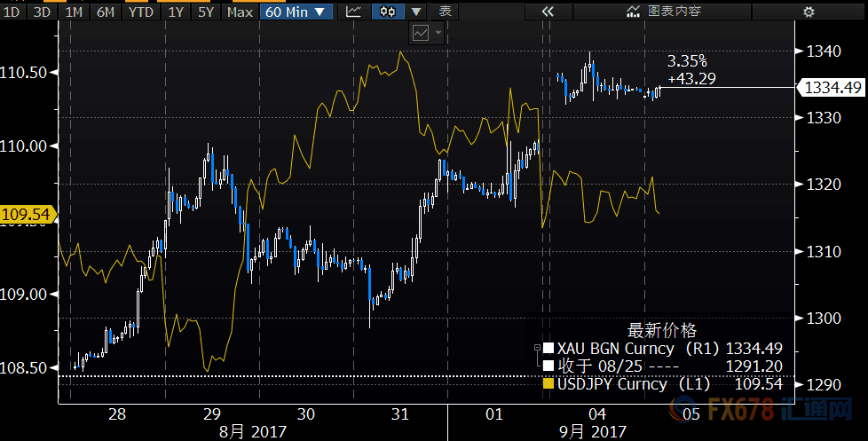Expand chart type dropdown arrow

click(417, 12)
